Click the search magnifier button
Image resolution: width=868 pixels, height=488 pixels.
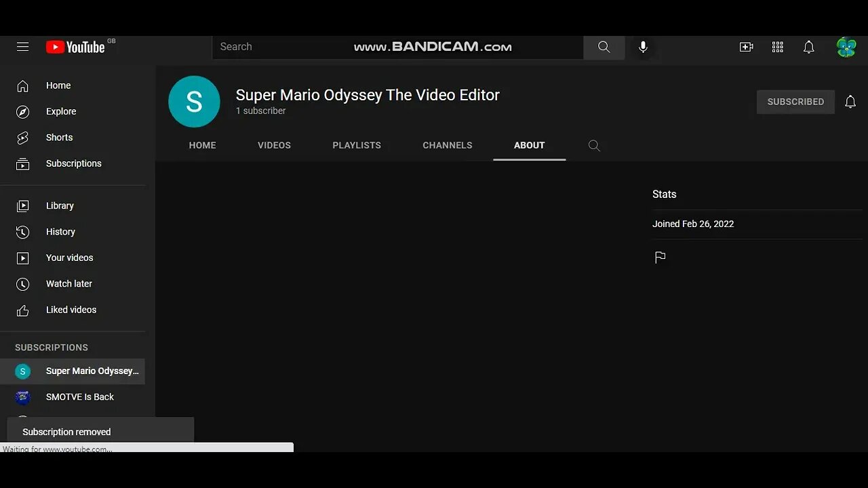pos(604,47)
